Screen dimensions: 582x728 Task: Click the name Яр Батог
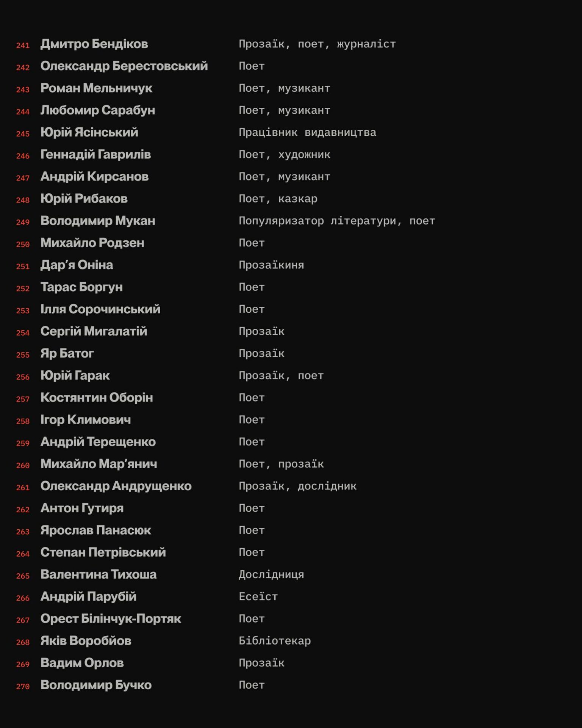[67, 353]
